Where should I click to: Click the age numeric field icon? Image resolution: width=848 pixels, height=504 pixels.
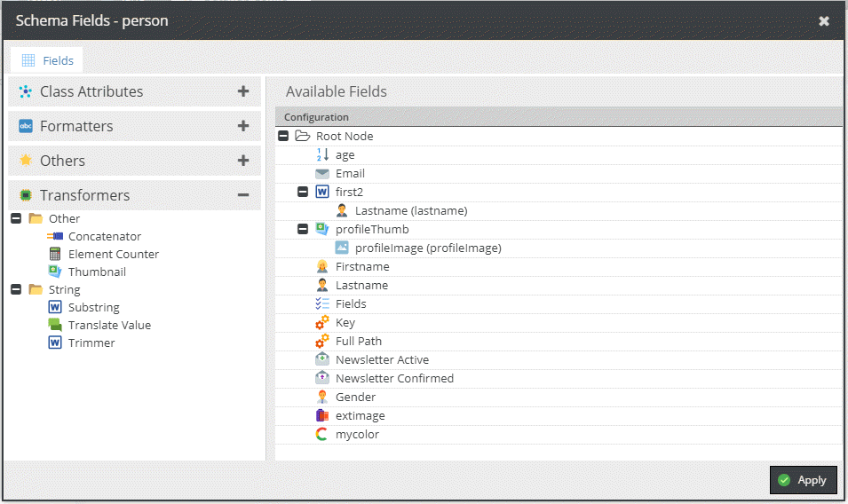(x=322, y=155)
